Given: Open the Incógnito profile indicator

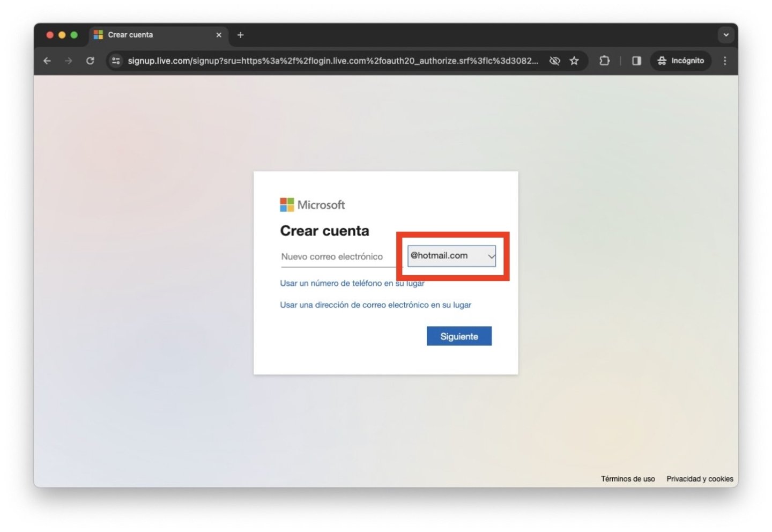Looking at the screenshot, I should pyautogui.click(x=681, y=61).
